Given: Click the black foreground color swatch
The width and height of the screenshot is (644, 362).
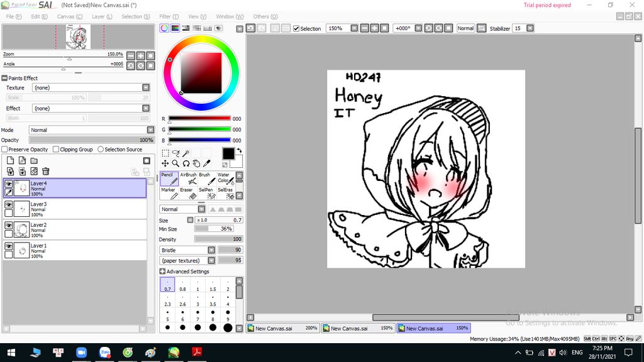Looking at the screenshot, I should pos(228,153).
